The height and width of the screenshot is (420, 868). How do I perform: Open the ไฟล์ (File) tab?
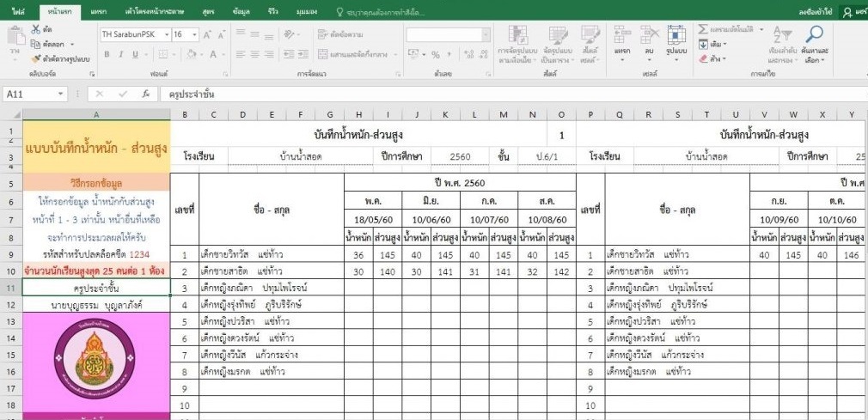(x=17, y=11)
